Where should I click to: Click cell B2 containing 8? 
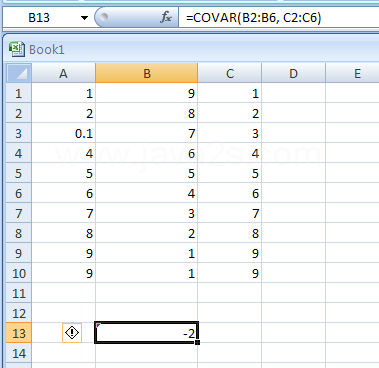[147, 113]
